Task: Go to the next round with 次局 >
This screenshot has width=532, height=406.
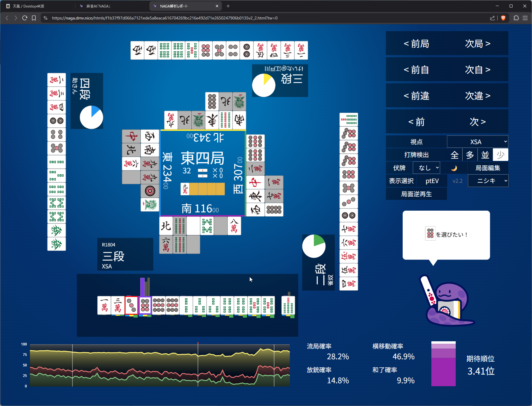Action: [x=478, y=44]
